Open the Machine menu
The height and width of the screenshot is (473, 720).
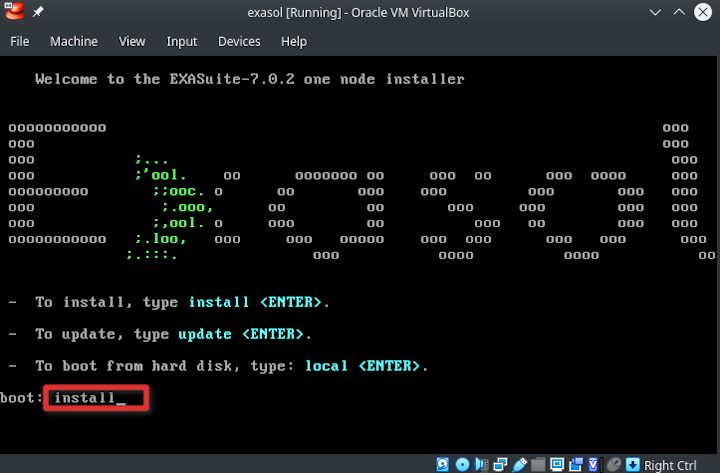pos(73,41)
